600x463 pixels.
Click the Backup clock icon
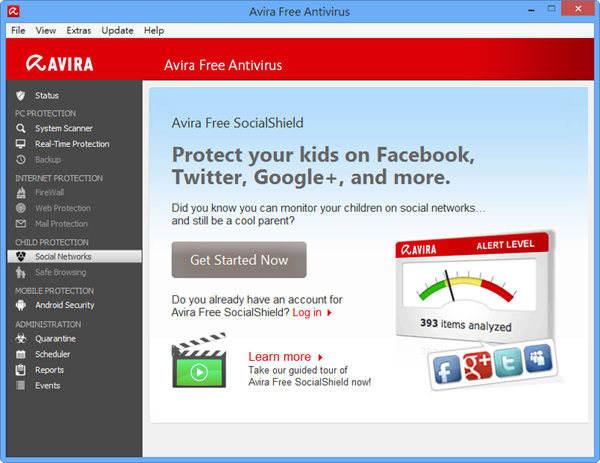click(x=21, y=160)
